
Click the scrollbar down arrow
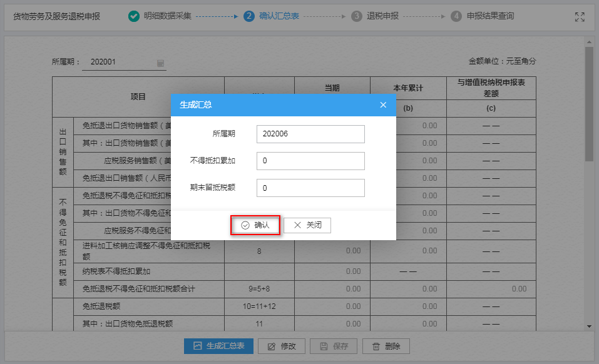[589, 326]
